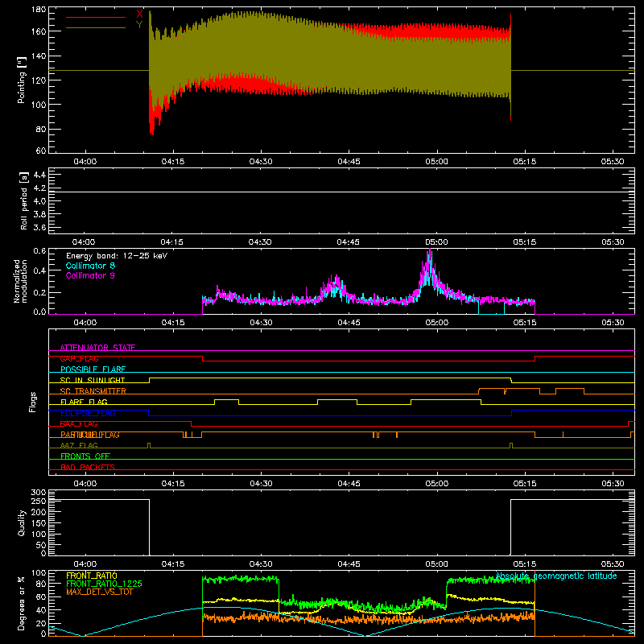Click the Roll period axis title

tap(24, 200)
